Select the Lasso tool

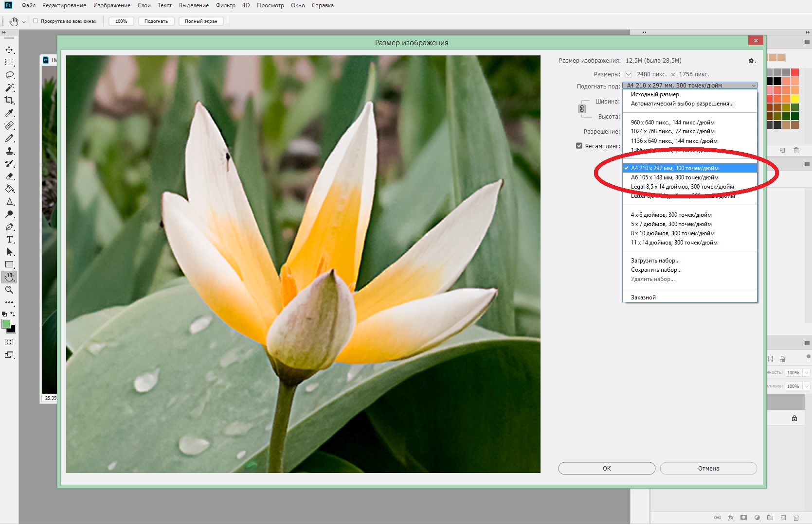point(9,75)
